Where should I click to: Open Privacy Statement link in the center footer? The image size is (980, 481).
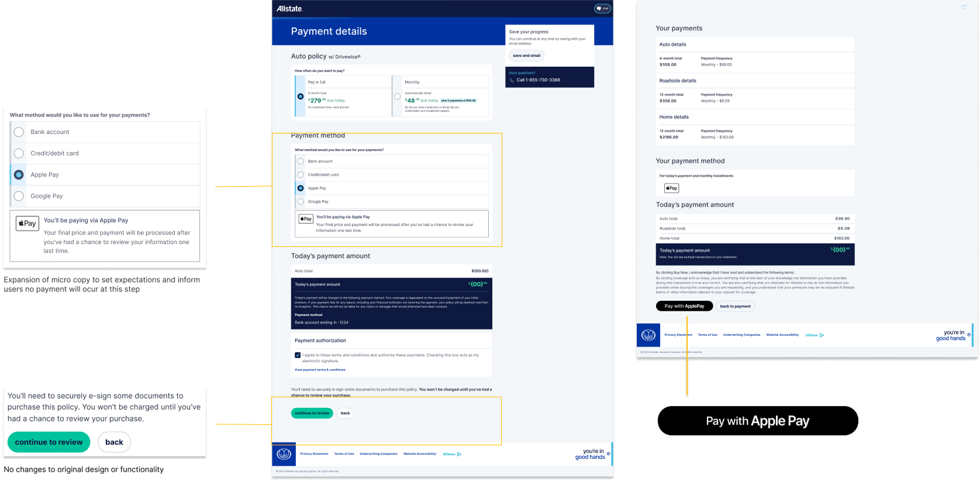click(x=314, y=454)
